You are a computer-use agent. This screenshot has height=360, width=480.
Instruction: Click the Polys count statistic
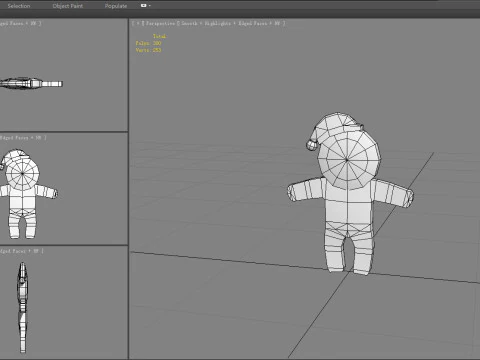pyautogui.click(x=148, y=43)
